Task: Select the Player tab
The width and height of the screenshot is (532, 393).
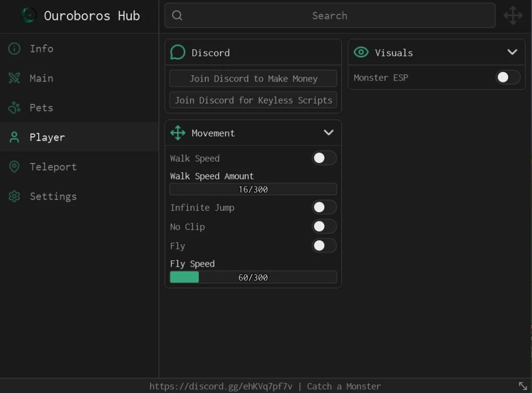Action: click(x=79, y=137)
